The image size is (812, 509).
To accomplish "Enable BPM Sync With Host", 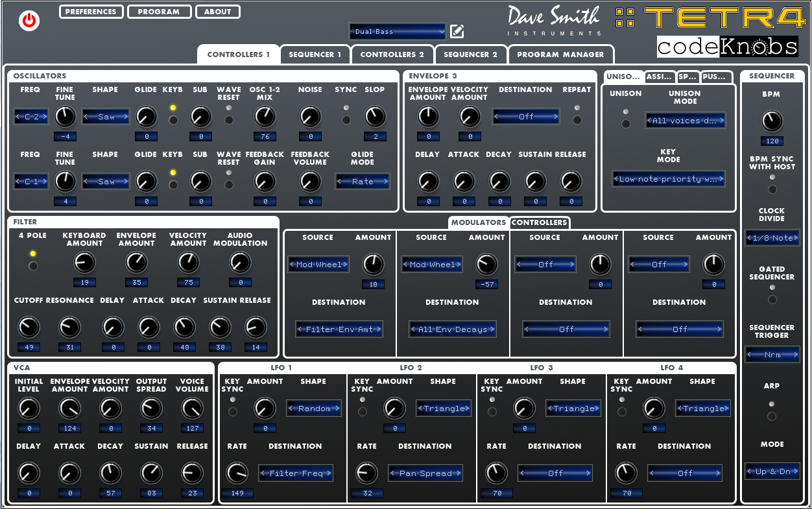I will 772,189.
